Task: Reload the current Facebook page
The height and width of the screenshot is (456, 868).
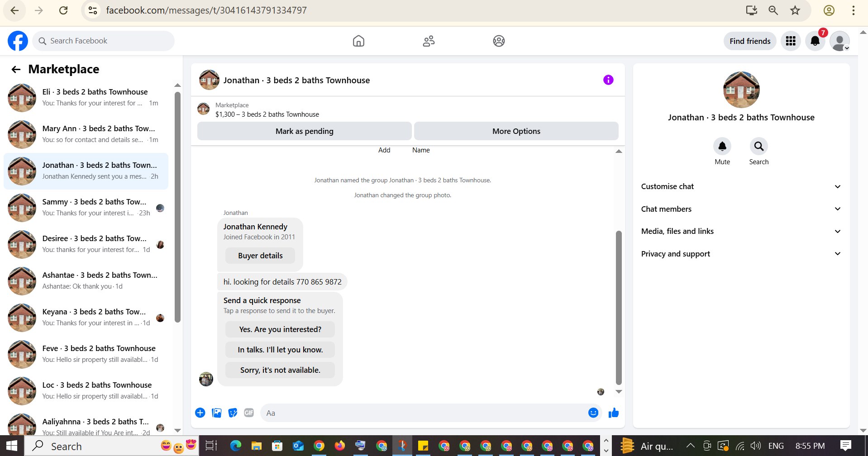Action: tap(63, 10)
